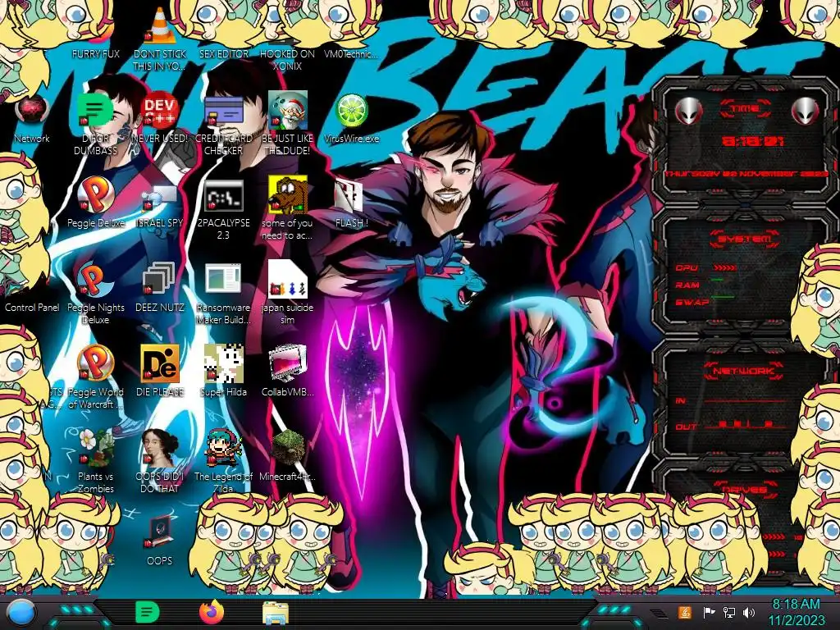Launch Plants vs Zombies

click(x=95, y=449)
